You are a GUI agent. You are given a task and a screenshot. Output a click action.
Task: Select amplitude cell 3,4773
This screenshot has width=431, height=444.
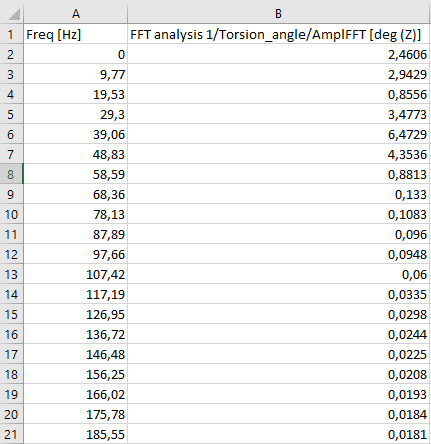point(279,114)
